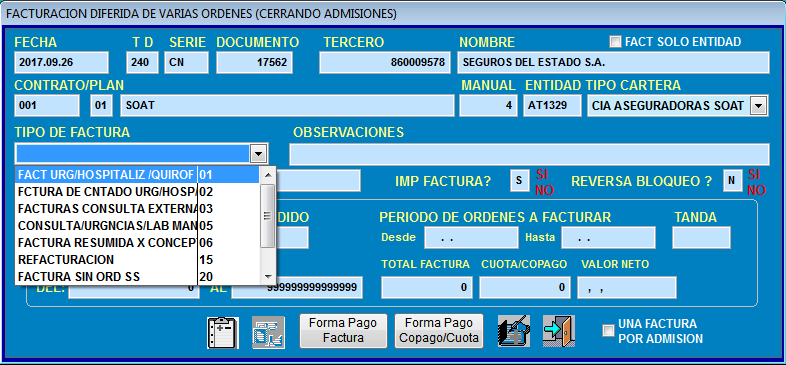The height and width of the screenshot is (365, 786).
Task: Click the DOCUMENTO field 17562
Action: (x=255, y=63)
